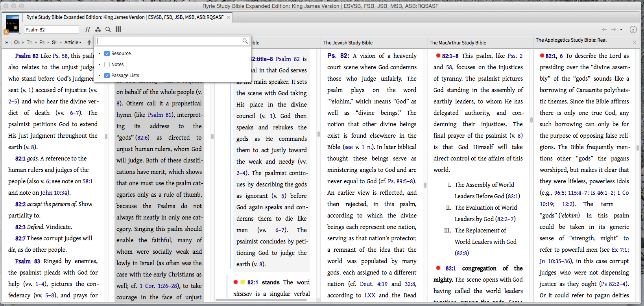This screenshot has height=306, width=644.
Task: Expand the Resource filter group
Action: pyautogui.click(x=100, y=53)
